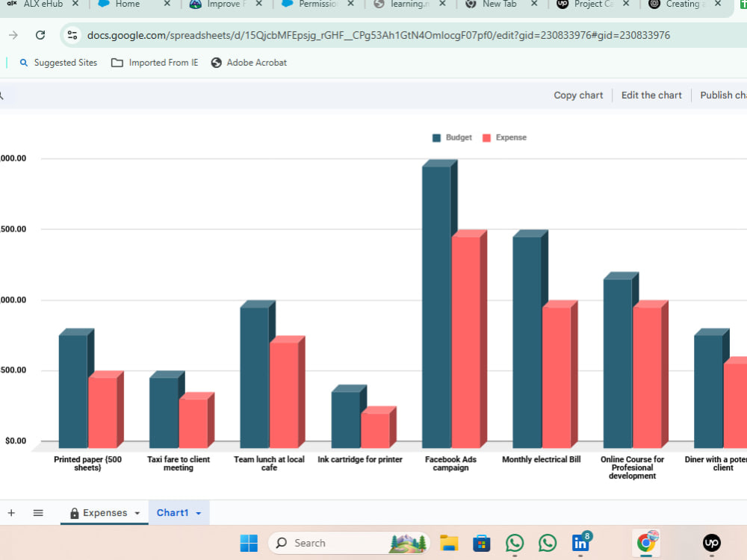Close the Home browser tab
The height and width of the screenshot is (560, 747).
(x=167, y=4)
